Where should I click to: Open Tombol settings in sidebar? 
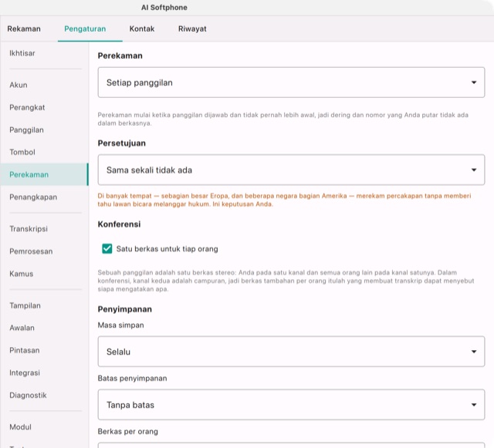[x=44, y=152]
